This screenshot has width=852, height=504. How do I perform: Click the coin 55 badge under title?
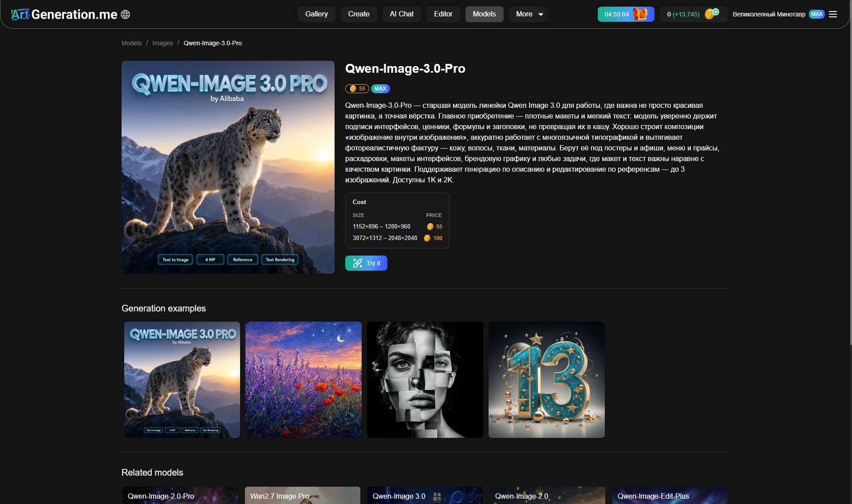(357, 89)
